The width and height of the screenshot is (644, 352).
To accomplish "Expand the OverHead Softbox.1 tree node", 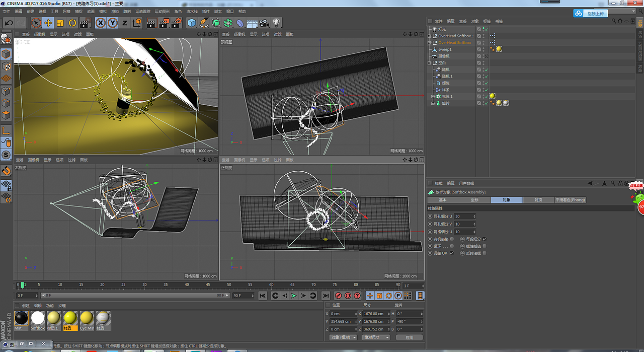I will (x=429, y=36).
